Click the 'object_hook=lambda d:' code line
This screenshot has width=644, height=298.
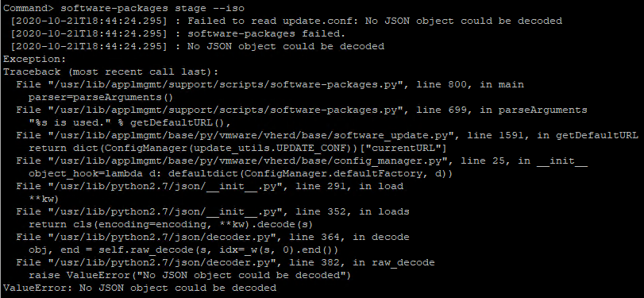241,174
